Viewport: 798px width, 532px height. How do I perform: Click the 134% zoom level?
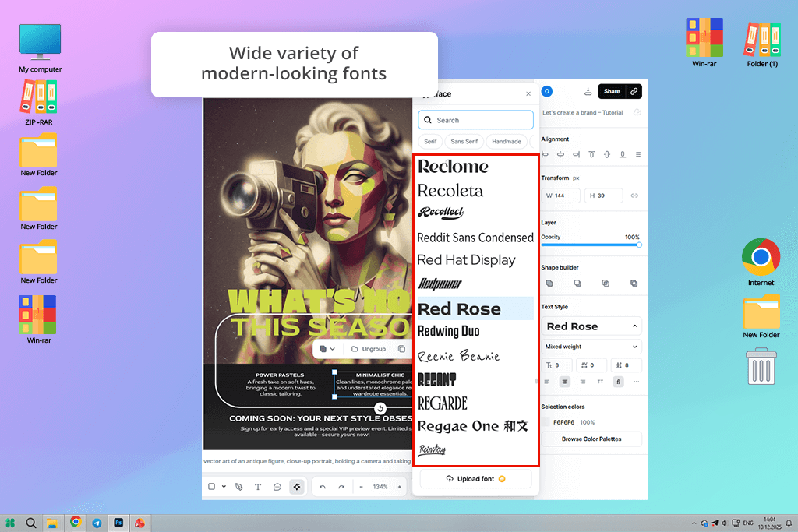click(380, 487)
